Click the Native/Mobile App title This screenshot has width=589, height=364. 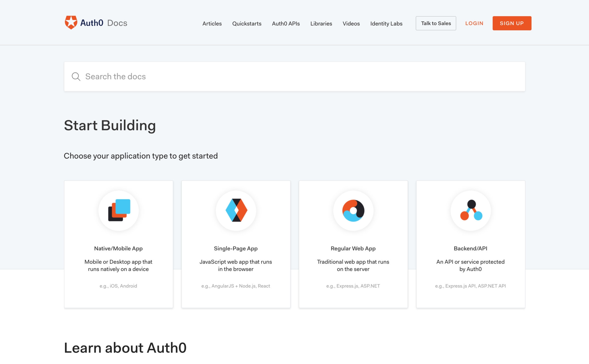[118, 248]
